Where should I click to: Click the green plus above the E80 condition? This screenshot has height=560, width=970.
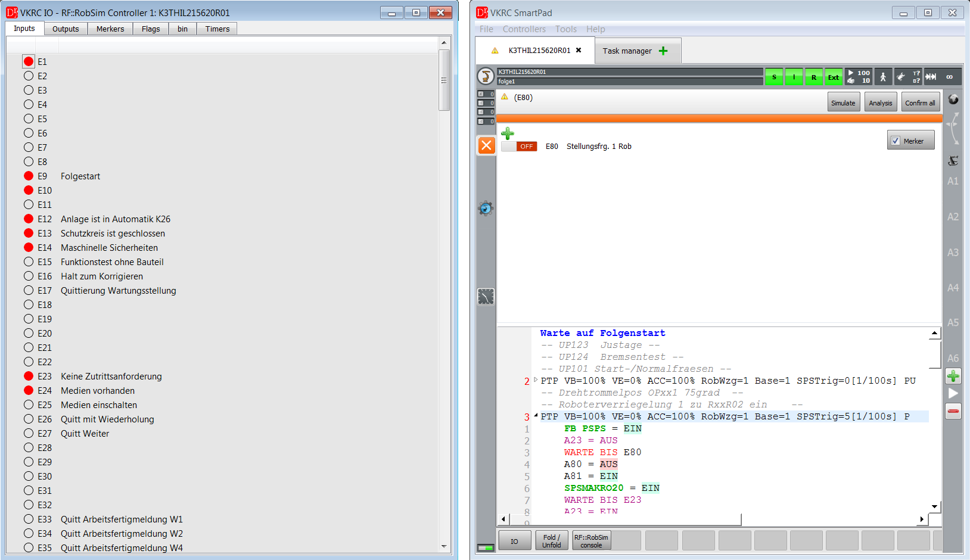tap(508, 133)
